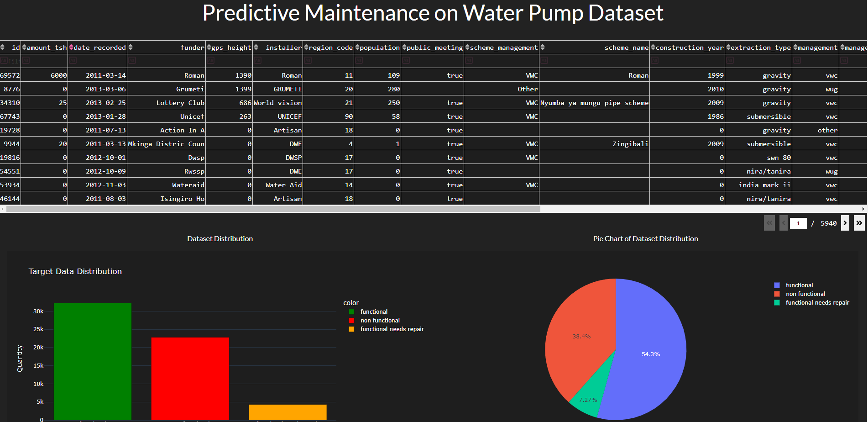Sort the population column
Screen dimensions: 868x422
356,47
